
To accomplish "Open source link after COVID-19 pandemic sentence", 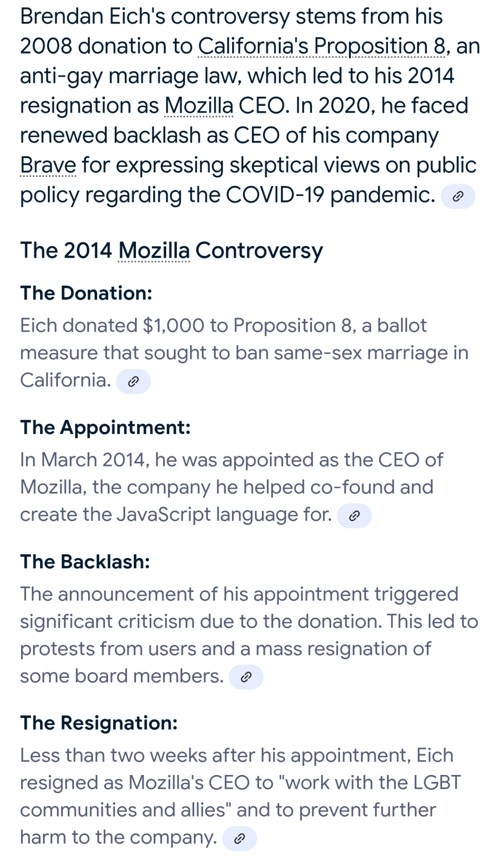I will click(457, 197).
